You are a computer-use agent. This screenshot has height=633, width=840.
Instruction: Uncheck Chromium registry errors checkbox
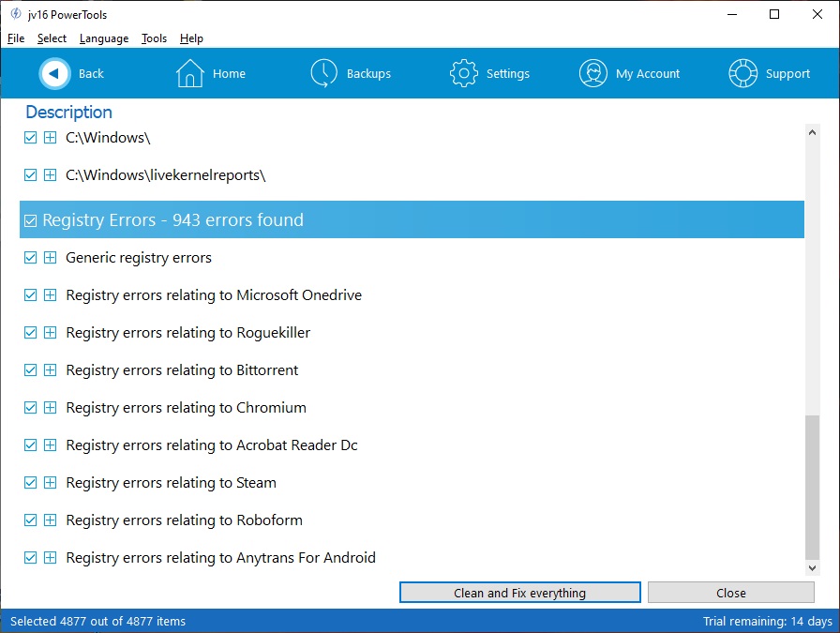tap(31, 408)
